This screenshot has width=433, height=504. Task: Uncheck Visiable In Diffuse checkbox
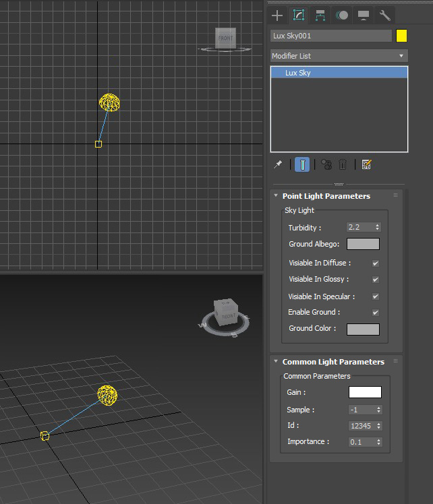(x=376, y=263)
